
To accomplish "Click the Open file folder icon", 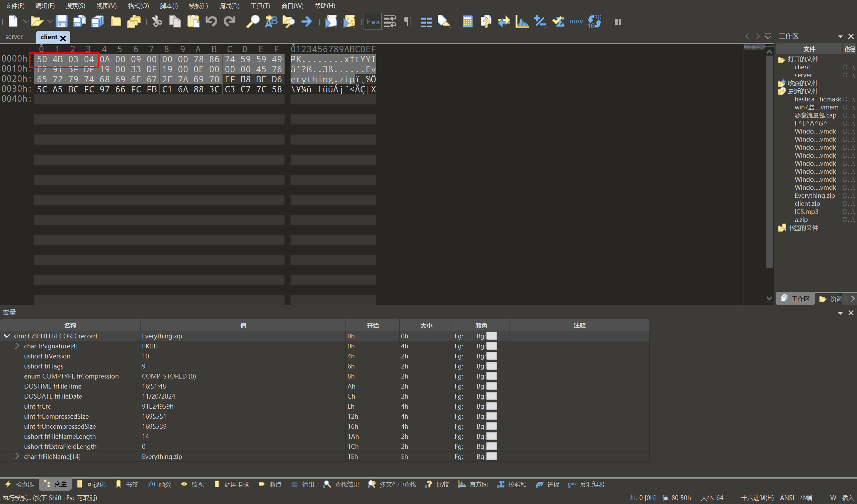I will [x=37, y=21].
